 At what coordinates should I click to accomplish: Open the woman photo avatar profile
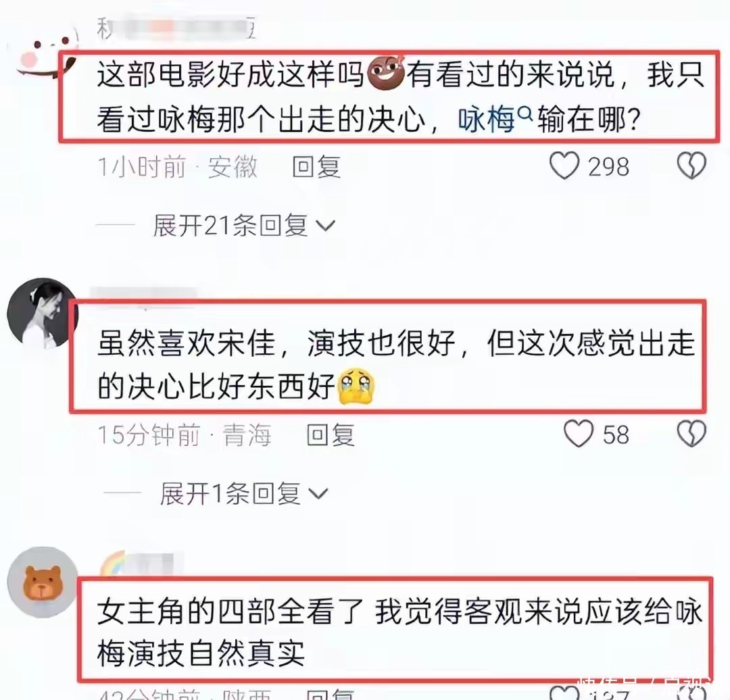point(43,314)
